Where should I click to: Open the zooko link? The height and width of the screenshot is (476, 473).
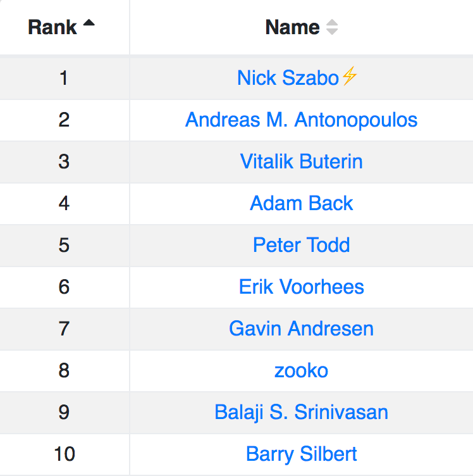tap(302, 371)
